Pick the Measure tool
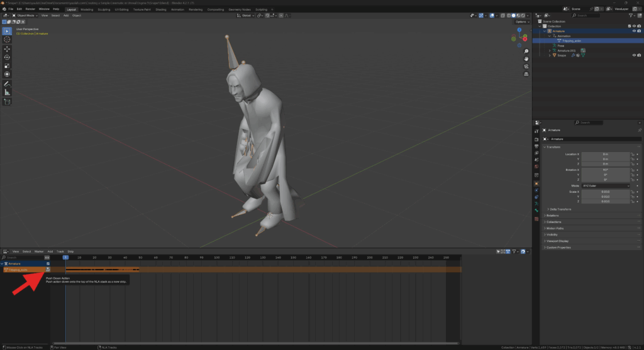 tap(8, 92)
